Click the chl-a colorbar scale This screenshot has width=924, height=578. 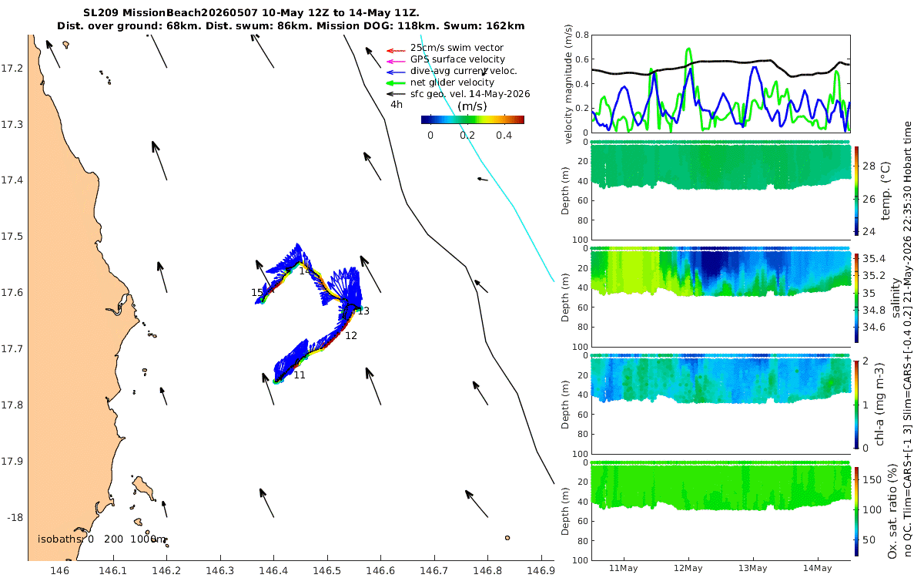[855, 403]
